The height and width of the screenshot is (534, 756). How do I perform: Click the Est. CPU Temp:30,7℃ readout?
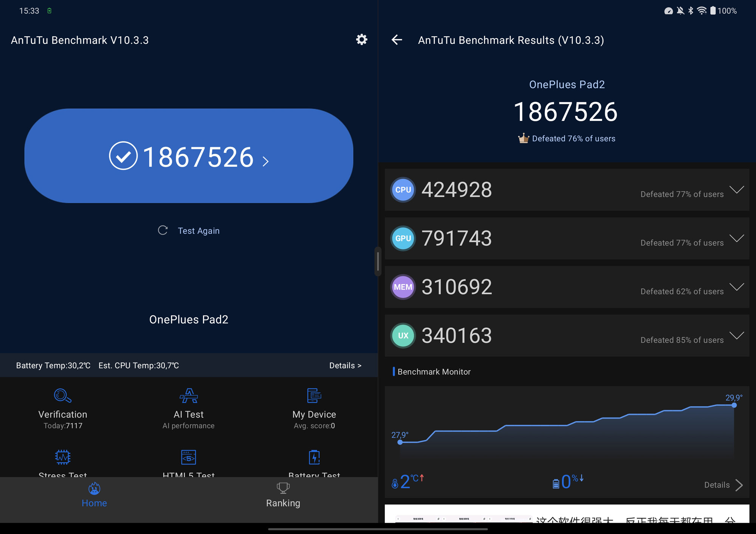pyautogui.click(x=139, y=365)
